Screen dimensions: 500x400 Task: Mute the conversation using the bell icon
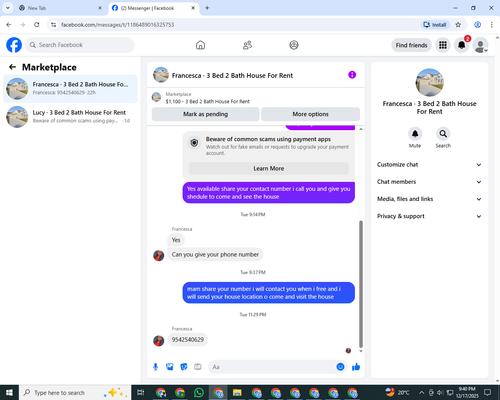(x=415, y=134)
